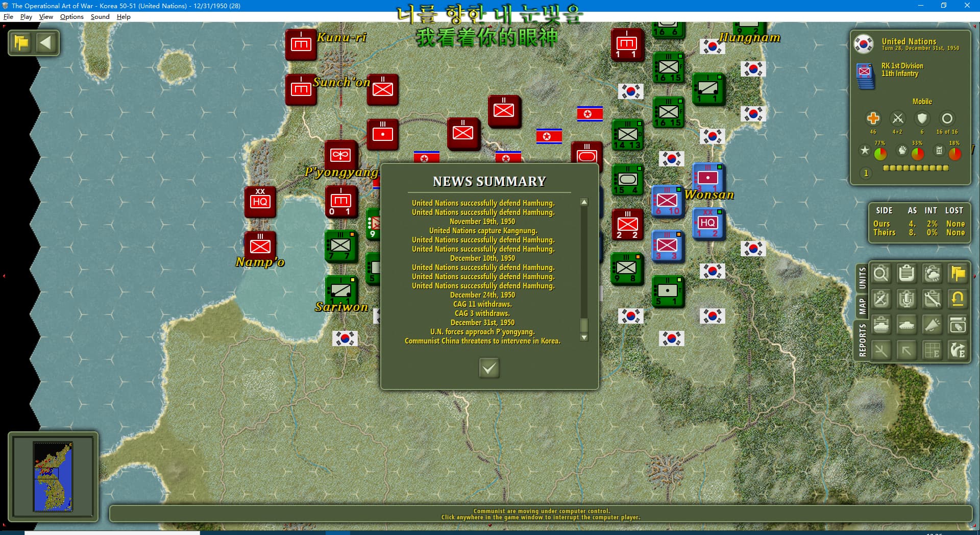The height and width of the screenshot is (535, 980).
Task: Select the blue XX HQ unit near Wonsan
Action: coord(708,224)
